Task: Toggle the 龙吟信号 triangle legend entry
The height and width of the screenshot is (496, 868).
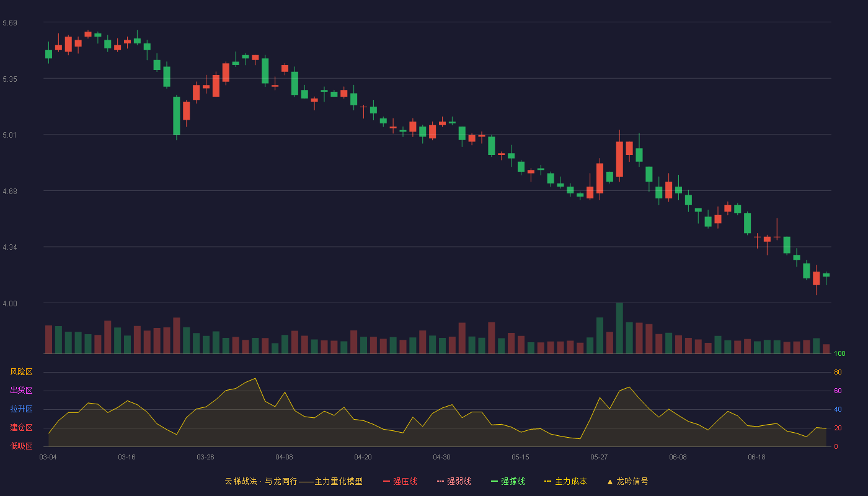Action: point(627,481)
